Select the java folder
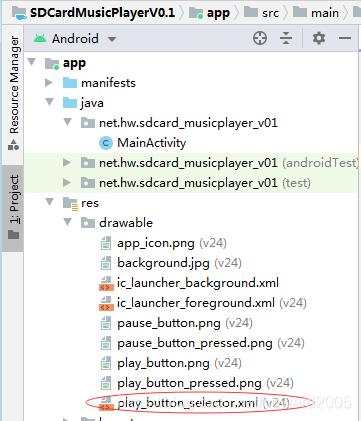The image size is (361, 421). click(x=92, y=103)
